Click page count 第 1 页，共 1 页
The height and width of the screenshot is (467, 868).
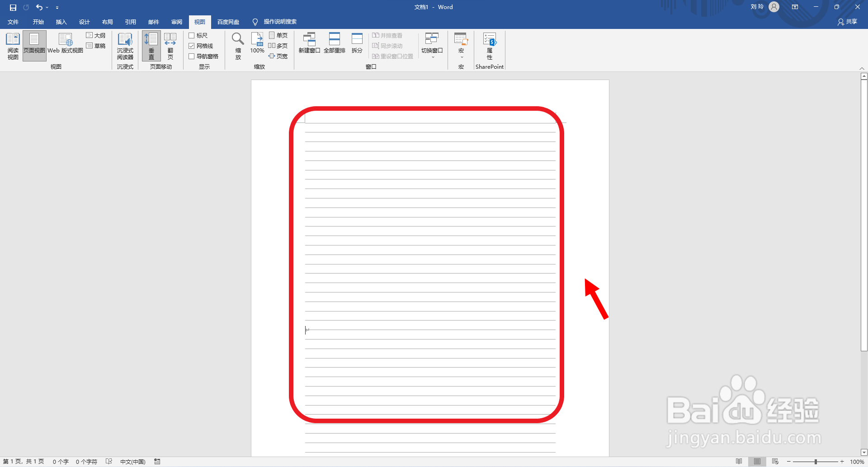tap(24, 462)
